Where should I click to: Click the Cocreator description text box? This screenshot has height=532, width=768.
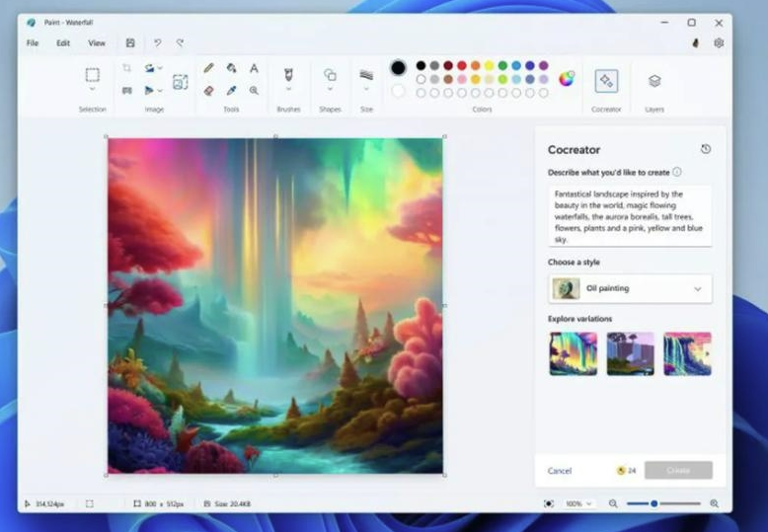pyautogui.click(x=629, y=215)
